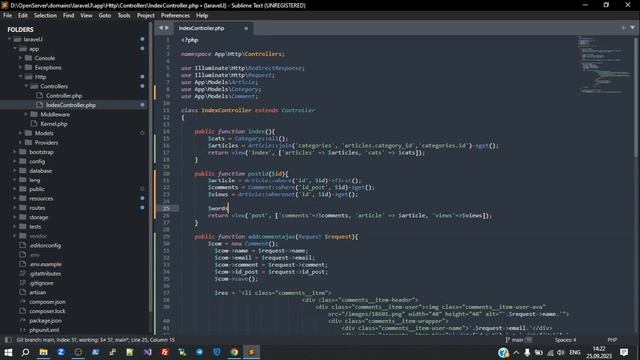Open the new tab plus button
Screen dimensions: 640x360
point(623,28)
